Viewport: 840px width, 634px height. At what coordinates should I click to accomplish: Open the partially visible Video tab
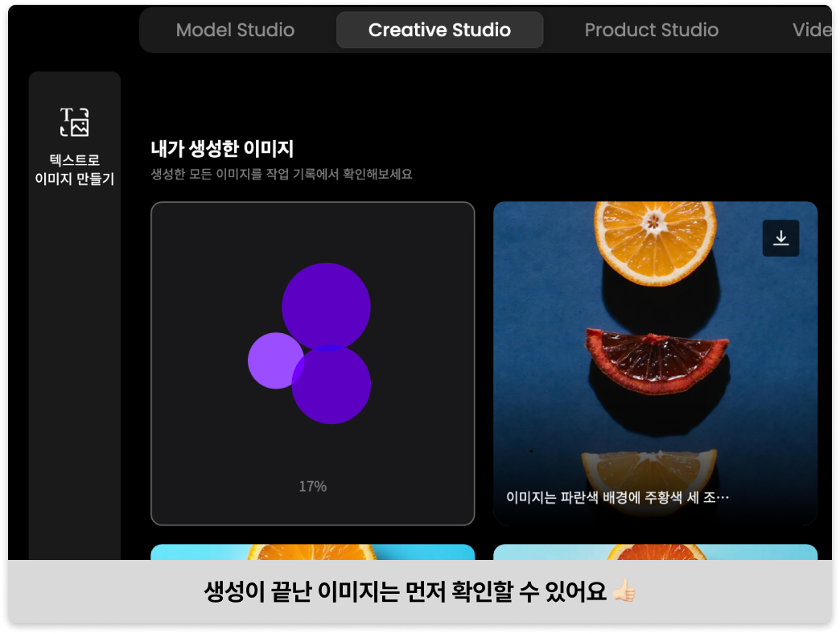(x=812, y=30)
